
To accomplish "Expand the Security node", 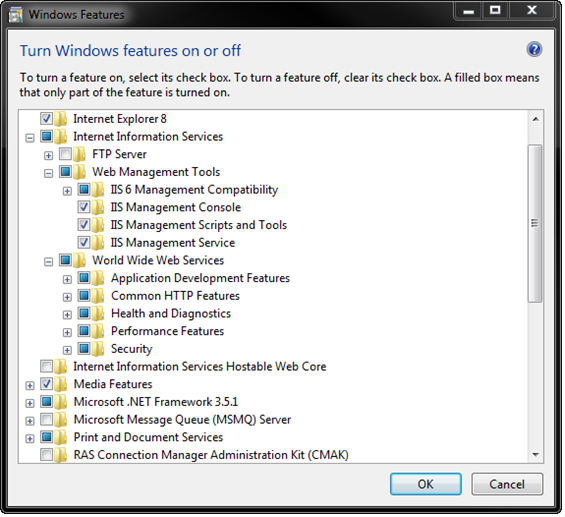I will (67, 350).
